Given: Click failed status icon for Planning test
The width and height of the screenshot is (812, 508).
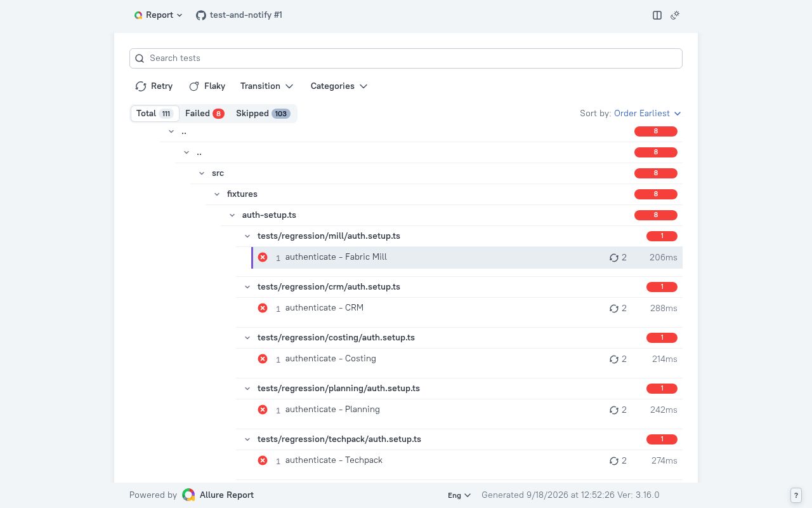Looking at the screenshot, I should pyautogui.click(x=263, y=410).
